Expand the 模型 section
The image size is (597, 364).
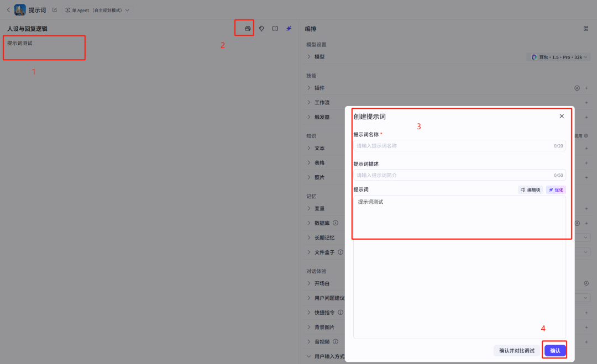309,57
